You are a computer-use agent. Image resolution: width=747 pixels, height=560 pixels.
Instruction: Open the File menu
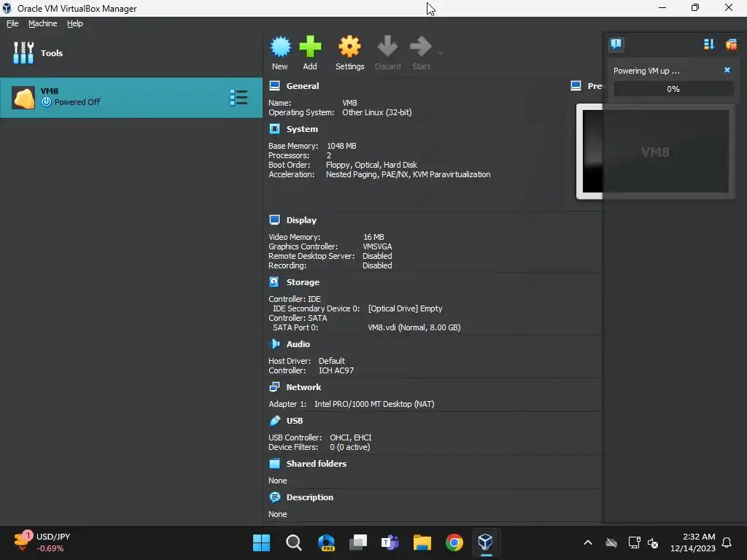point(12,23)
